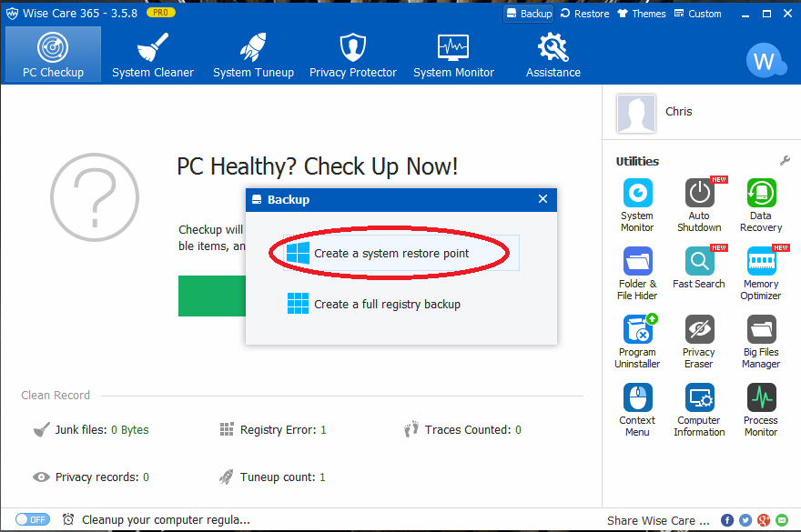
Task: Open the Big Files Manager
Action: tap(761, 330)
